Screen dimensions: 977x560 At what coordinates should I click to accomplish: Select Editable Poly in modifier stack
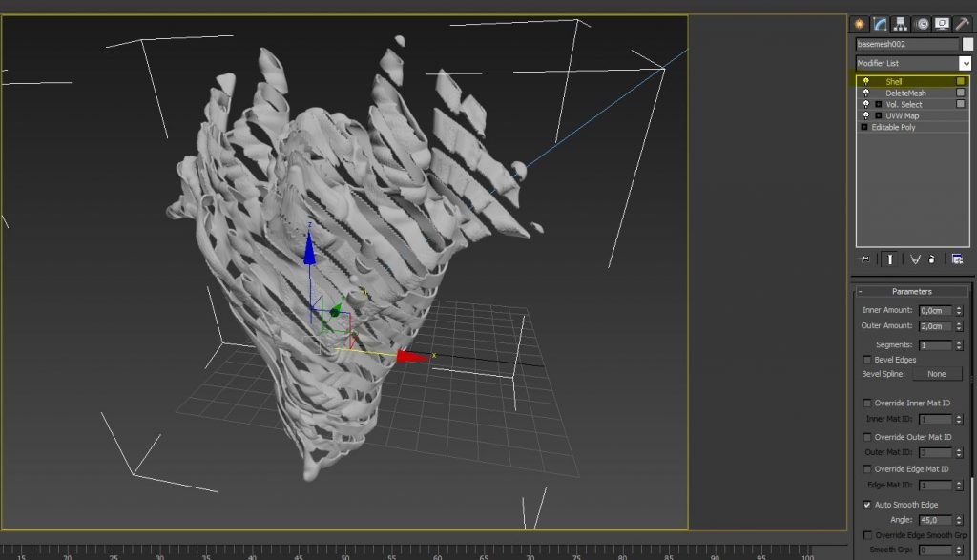click(x=893, y=127)
